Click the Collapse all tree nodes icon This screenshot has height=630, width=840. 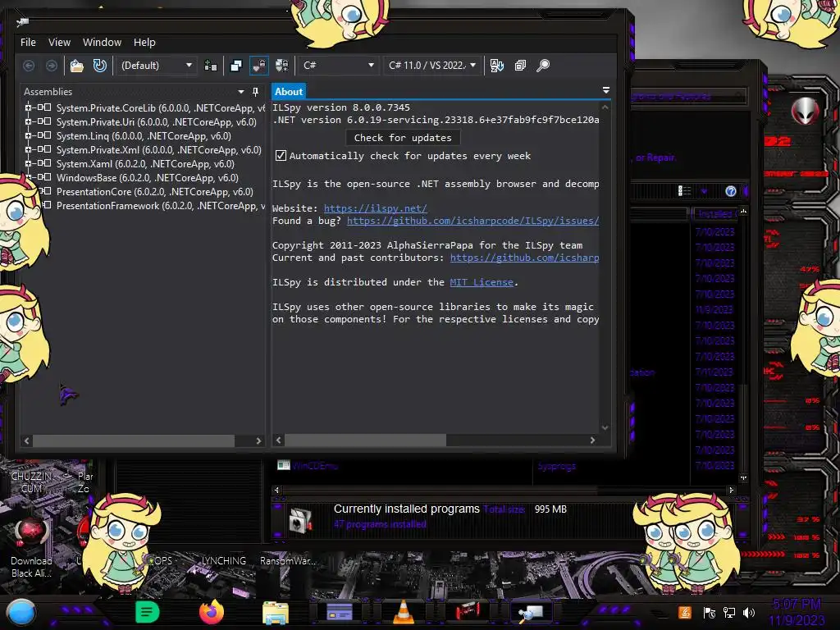(x=520, y=66)
